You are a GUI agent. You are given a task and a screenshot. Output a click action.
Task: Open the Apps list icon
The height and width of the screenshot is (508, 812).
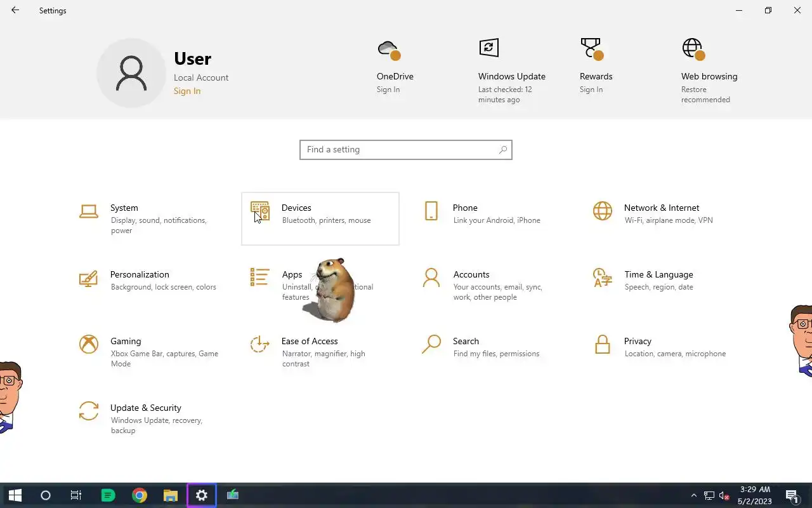pos(260,277)
